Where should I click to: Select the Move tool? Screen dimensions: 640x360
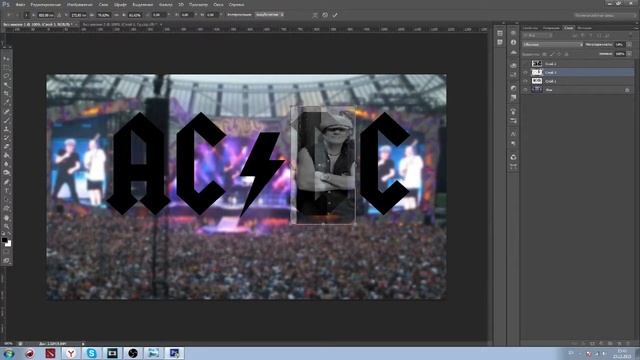point(6,58)
